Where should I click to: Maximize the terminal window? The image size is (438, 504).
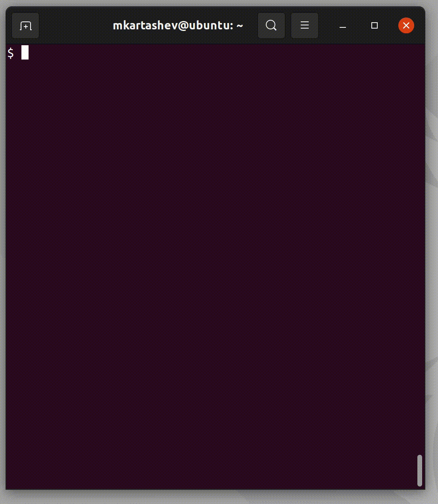374,26
